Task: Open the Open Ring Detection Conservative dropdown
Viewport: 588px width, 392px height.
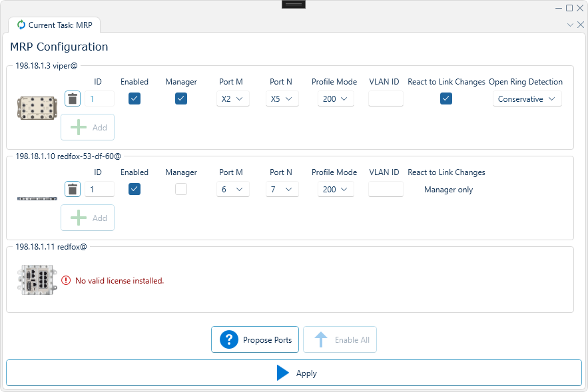Action: [527, 98]
